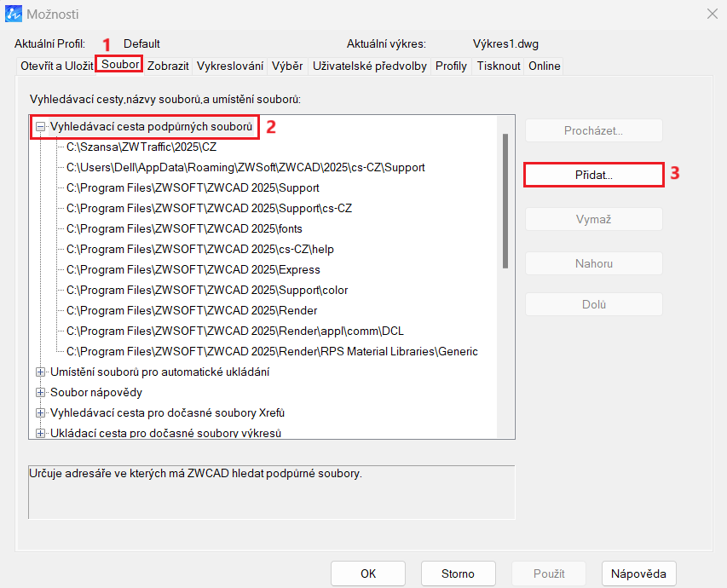This screenshot has height=588, width=727.
Task: Confirm changes with the OK button
Action: point(367,574)
